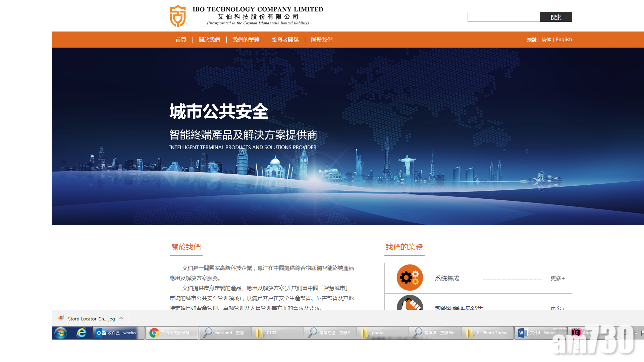Switch to 简体 simplified Chinese
This screenshot has height=362, width=644.
tap(546, 40)
